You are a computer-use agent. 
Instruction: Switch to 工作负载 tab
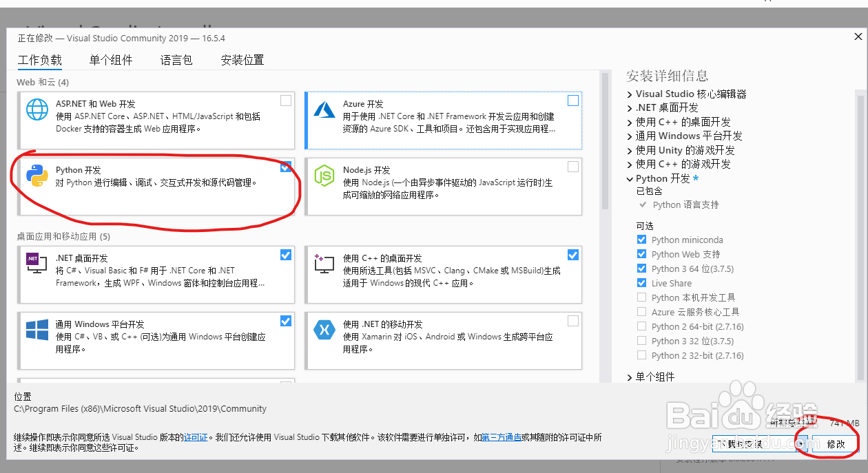tap(40, 60)
